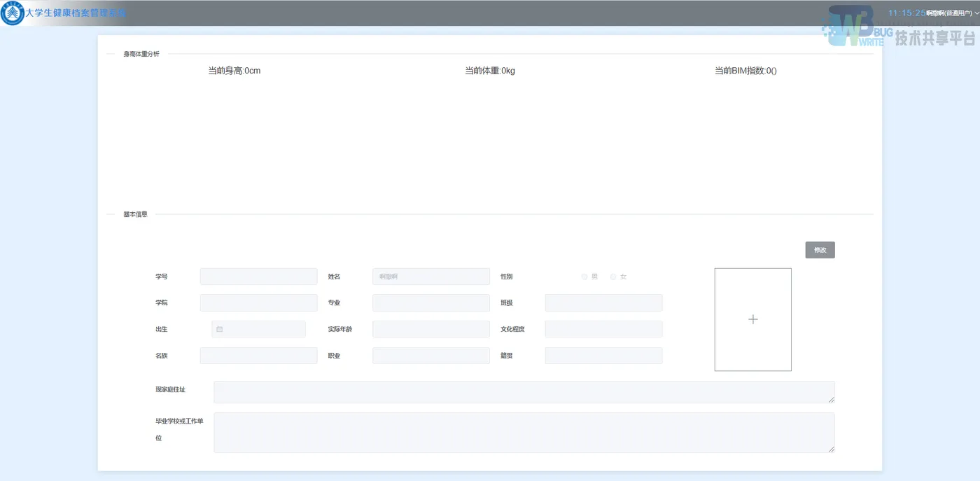The width and height of the screenshot is (980, 481).
Task: Click the 名族 input field
Action: tap(258, 356)
